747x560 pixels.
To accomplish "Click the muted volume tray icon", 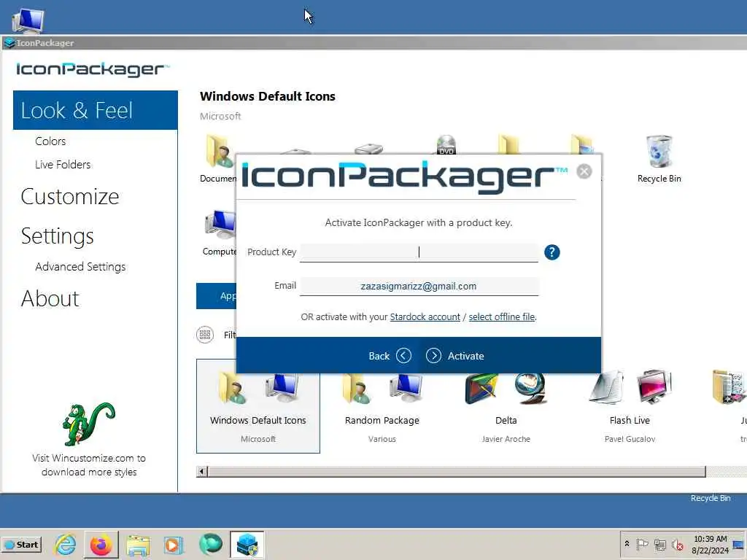I will pyautogui.click(x=677, y=544).
